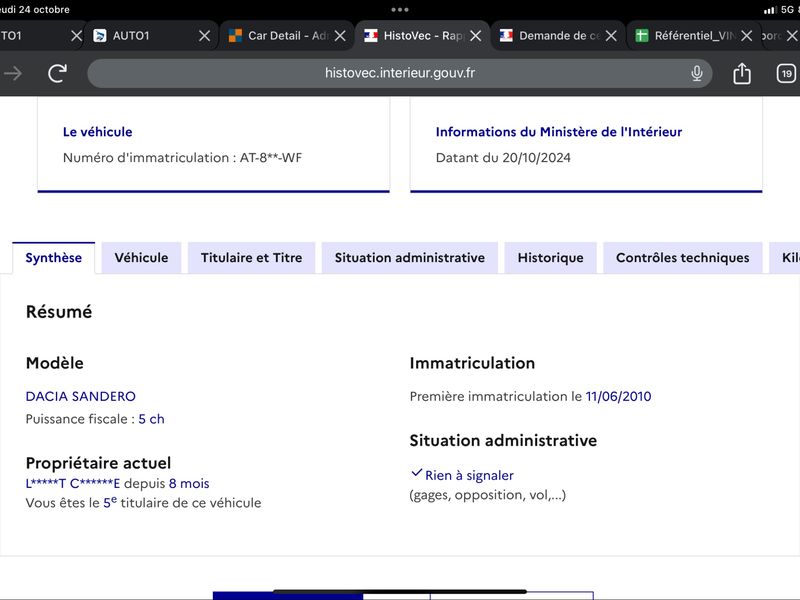Select the Synthèse tab
The height and width of the screenshot is (600, 800).
point(54,258)
